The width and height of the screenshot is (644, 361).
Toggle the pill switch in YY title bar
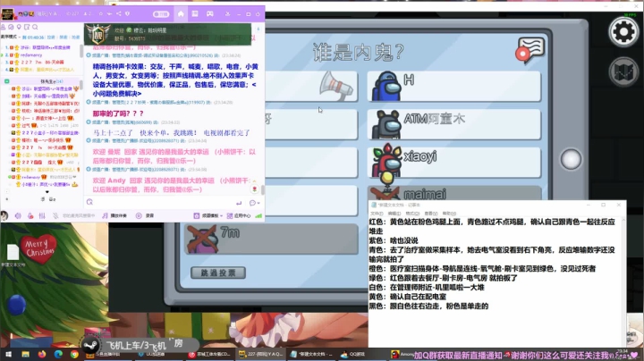[x=161, y=14]
